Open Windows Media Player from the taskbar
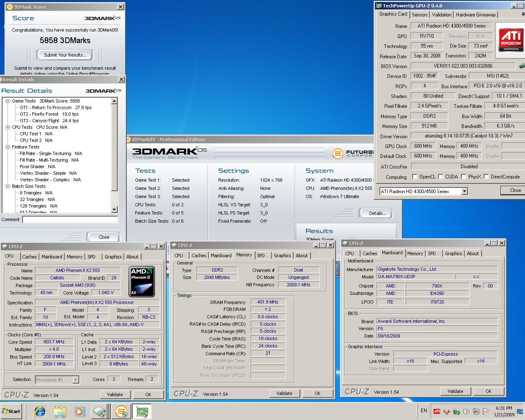Viewport: 525px width, 420px height. tap(80, 411)
